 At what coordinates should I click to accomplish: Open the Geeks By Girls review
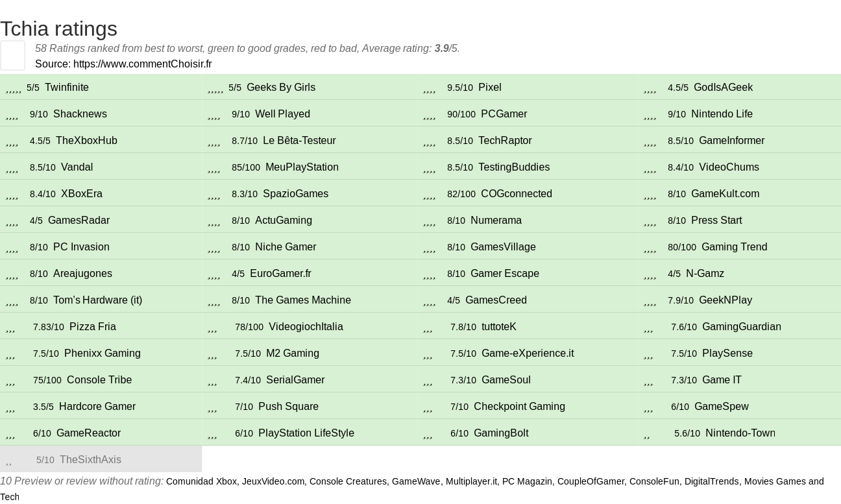[310, 87]
